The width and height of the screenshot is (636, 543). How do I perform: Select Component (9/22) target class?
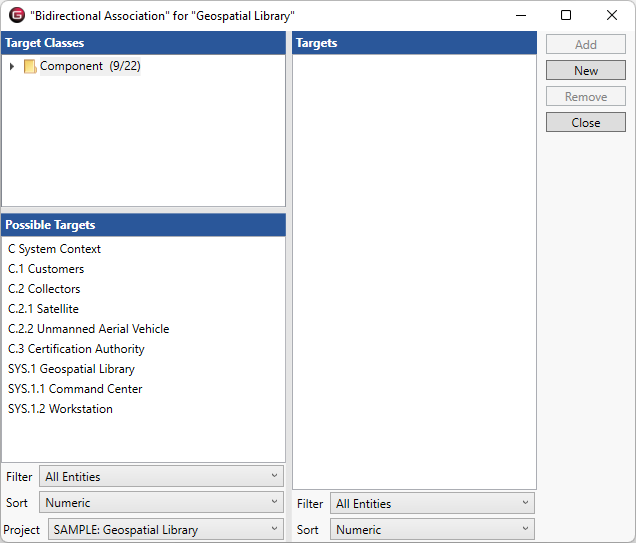click(89, 66)
